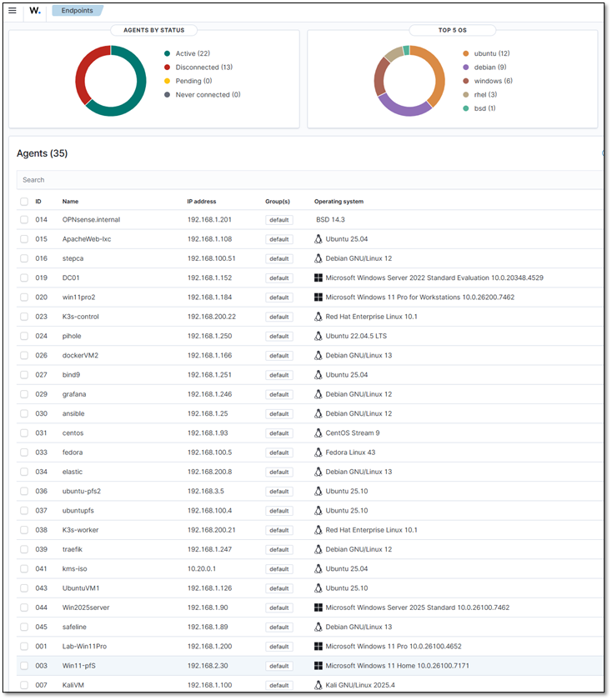
Task: Click the Linux icon in K3s-worker row
Action: [x=318, y=530]
